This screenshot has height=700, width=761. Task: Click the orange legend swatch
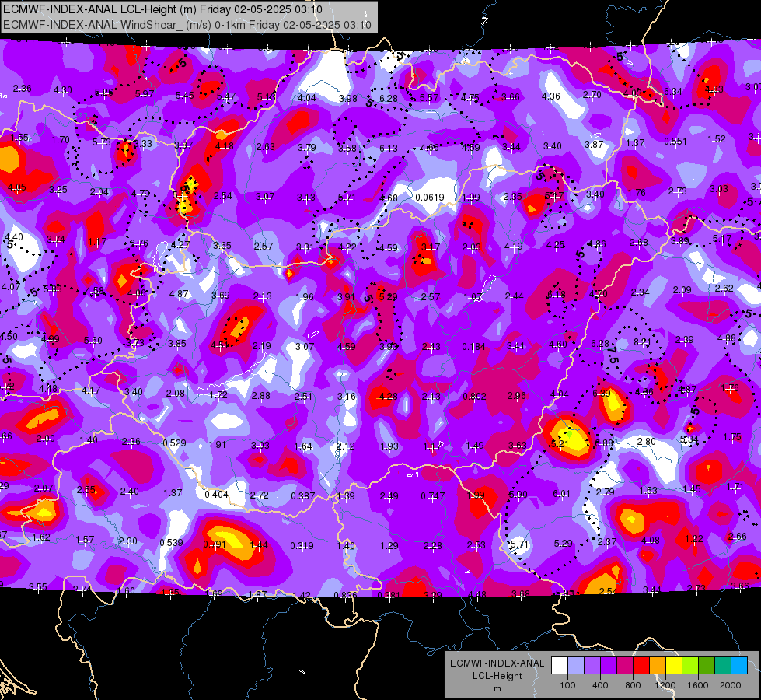coord(658,666)
